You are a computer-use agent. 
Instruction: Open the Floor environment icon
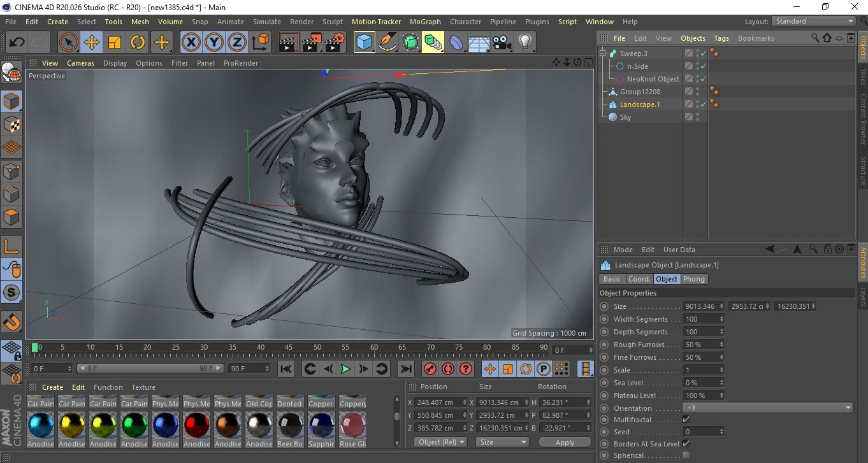point(479,43)
